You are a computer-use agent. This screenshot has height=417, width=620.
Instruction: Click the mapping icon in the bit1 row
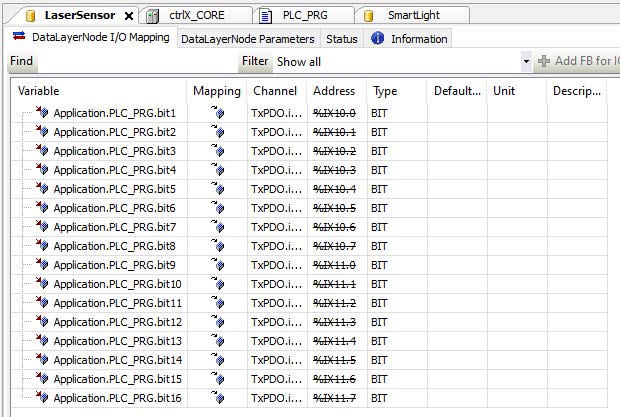(x=217, y=113)
